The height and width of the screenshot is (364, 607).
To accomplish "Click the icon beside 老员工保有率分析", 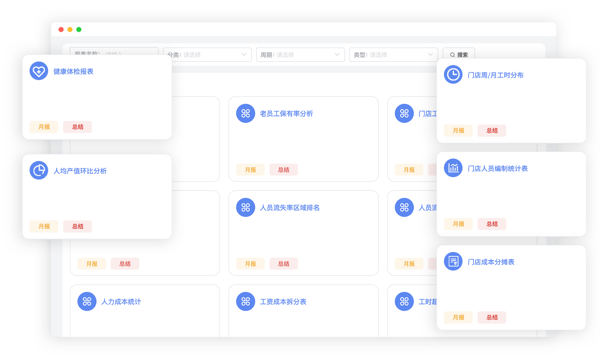I will 246,114.
